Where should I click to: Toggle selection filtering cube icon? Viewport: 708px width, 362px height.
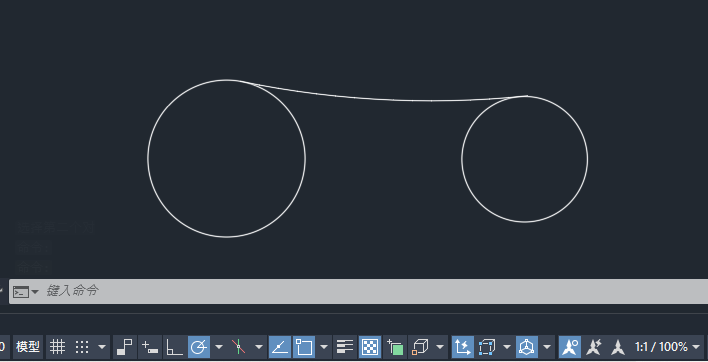pyautogui.click(x=487, y=347)
